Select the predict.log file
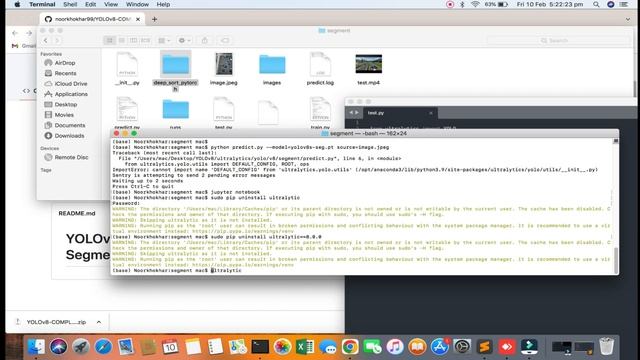This screenshot has height=360, width=640. coord(320,64)
